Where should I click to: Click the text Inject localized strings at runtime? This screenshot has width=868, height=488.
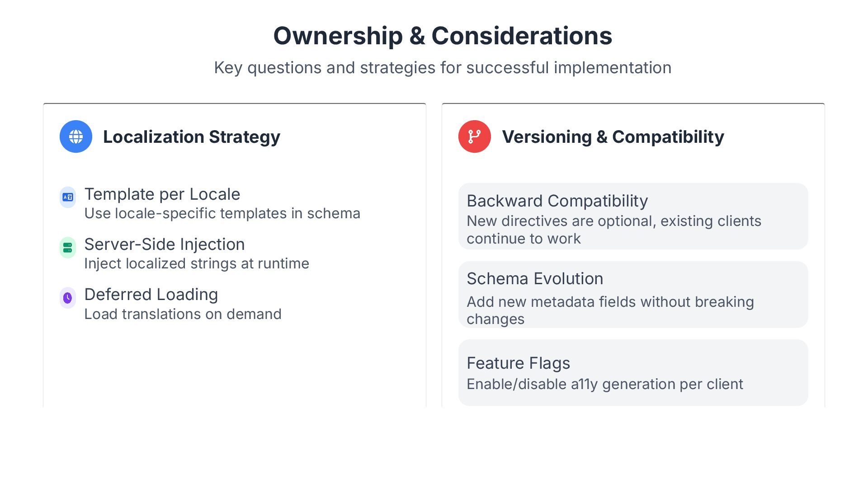197,263
